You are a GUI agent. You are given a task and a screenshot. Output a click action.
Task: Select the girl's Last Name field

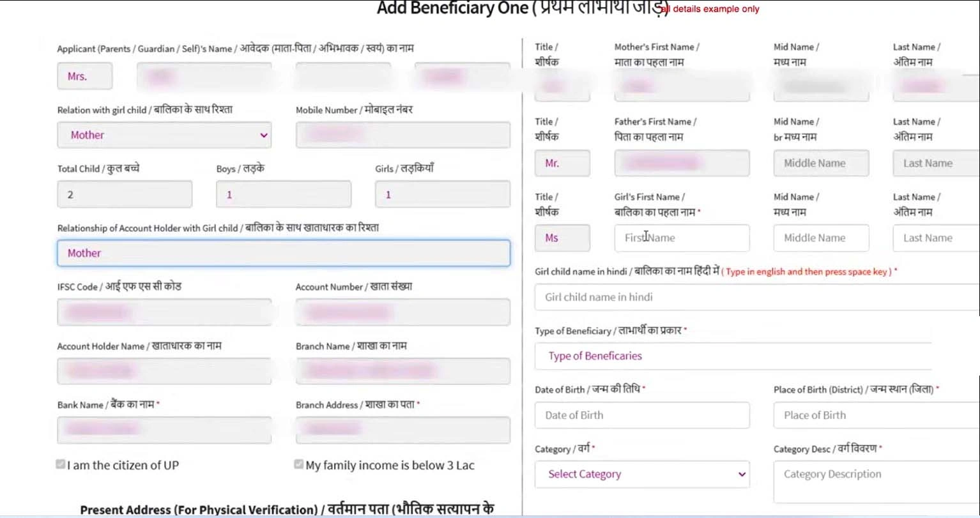tap(936, 238)
